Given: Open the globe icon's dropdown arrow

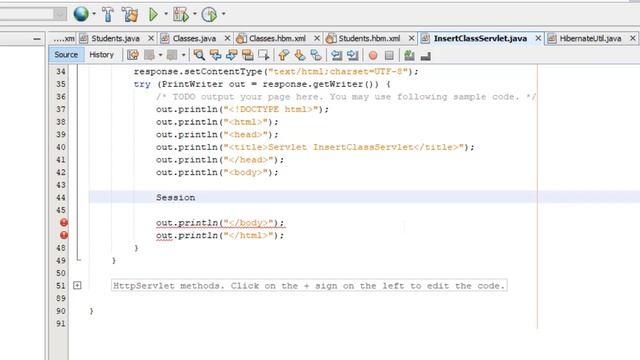Looking at the screenshot, I should (x=94, y=14).
